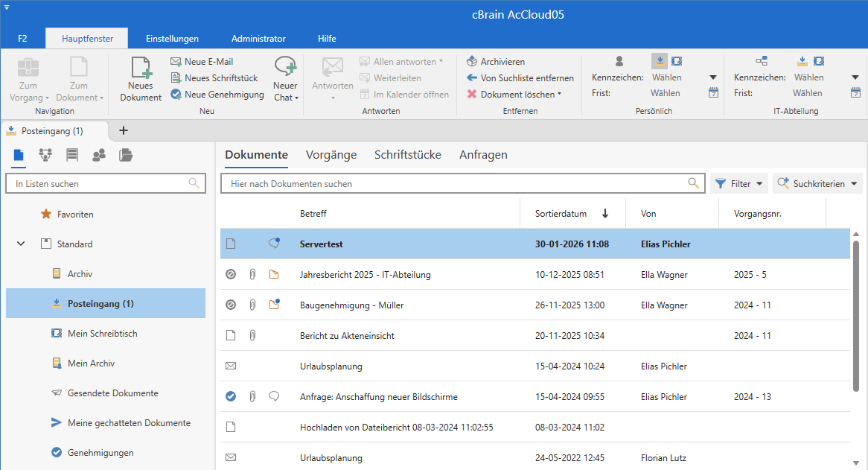Open the calendar icon for Persönlich Frist
This screenshot has width=868, height=470.
pyautogui.click(x=713, y=93)
